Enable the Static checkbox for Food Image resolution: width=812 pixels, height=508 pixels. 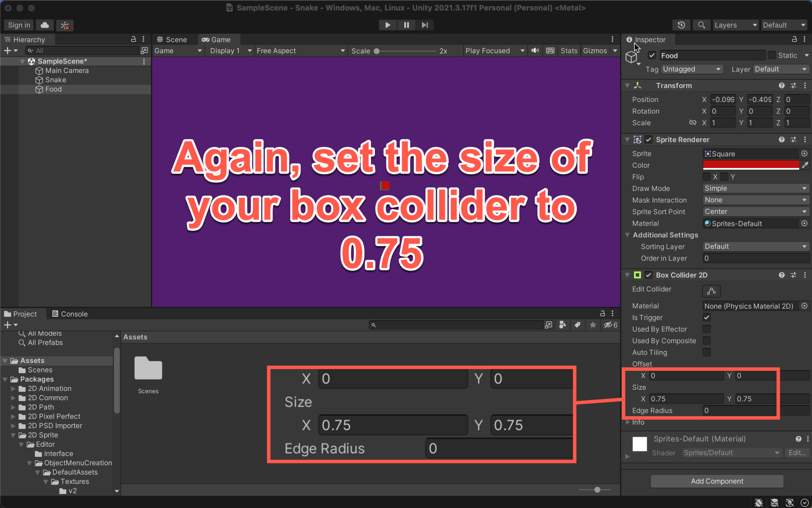(772, 55)
